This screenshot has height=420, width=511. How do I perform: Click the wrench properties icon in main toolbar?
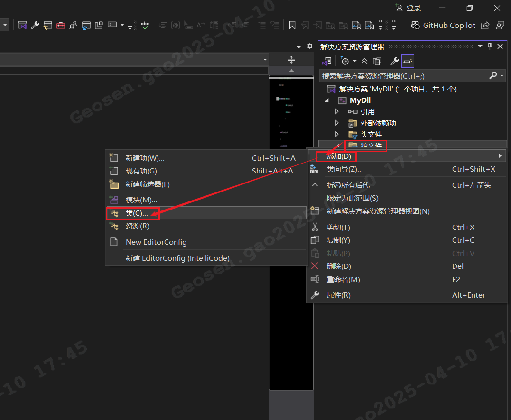35,25
